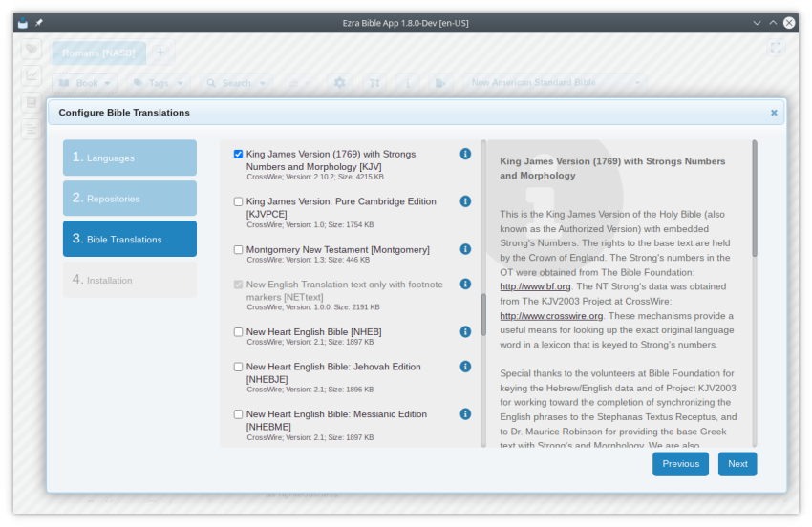Click the text lines sidebar icon
The height and width of the screenshot is (527, 812).
click(32, 129)
